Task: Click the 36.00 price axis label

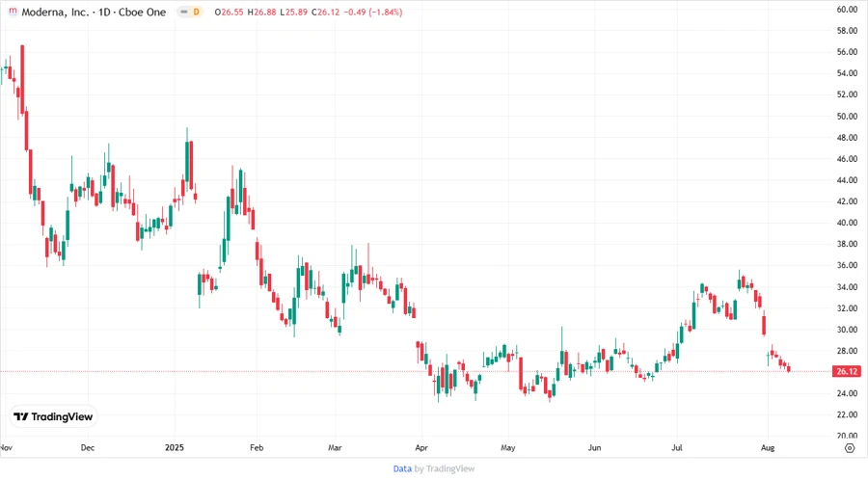Action: point(847,265)
